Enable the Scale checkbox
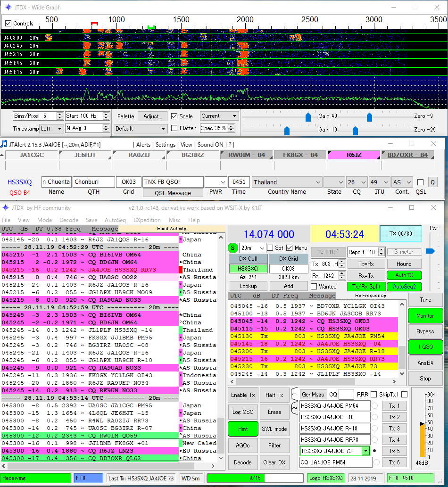Screen dimensions: 448x487 click(174, 116)
